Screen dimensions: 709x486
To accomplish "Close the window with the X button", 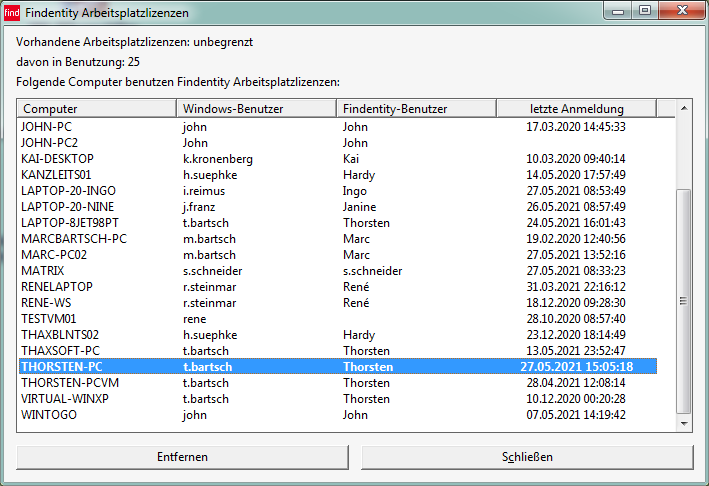I will [682, 10].
